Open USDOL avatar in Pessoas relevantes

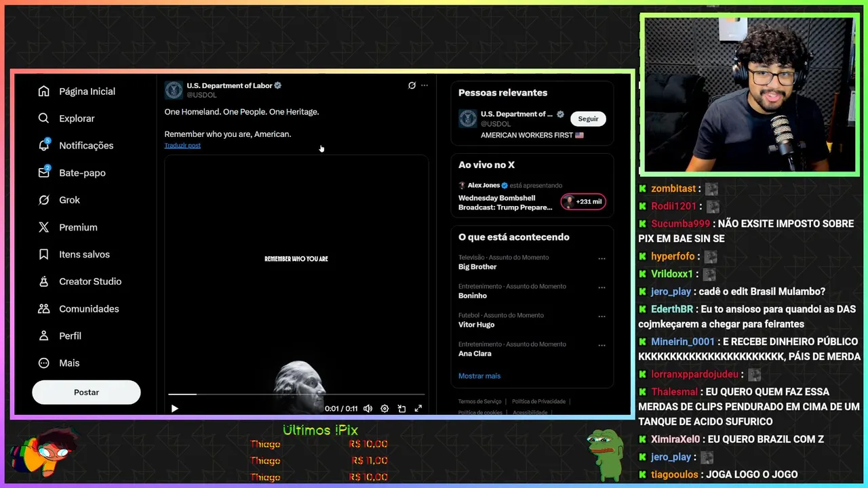[x=468, y=119]
